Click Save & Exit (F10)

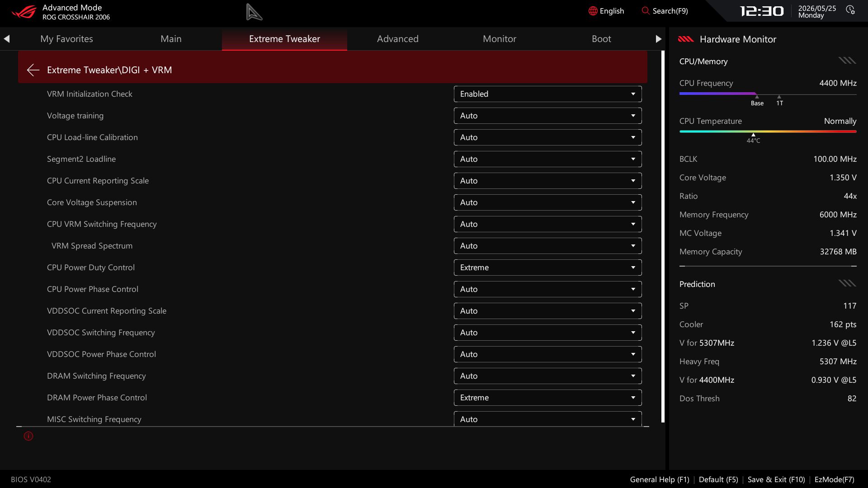(776, 479)
